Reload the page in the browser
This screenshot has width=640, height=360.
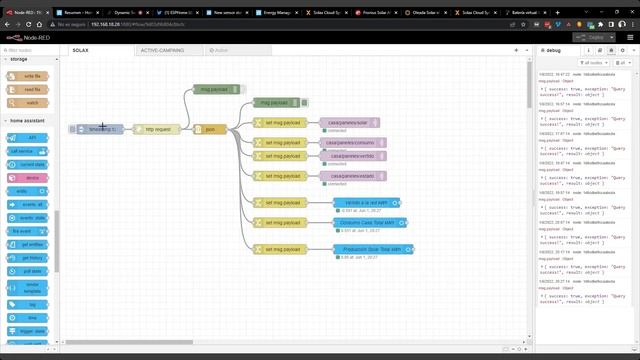[x=28, y=24]
